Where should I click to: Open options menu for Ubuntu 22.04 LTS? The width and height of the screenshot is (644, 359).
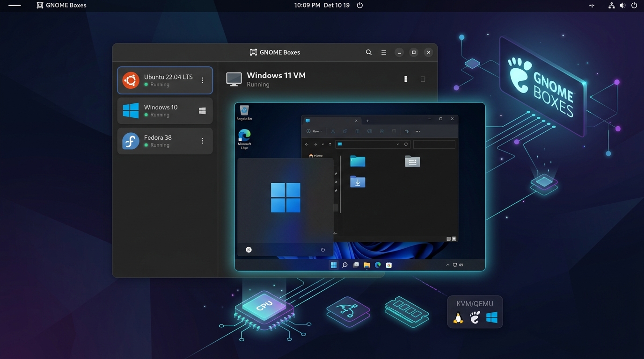click(x=202, y=80)
